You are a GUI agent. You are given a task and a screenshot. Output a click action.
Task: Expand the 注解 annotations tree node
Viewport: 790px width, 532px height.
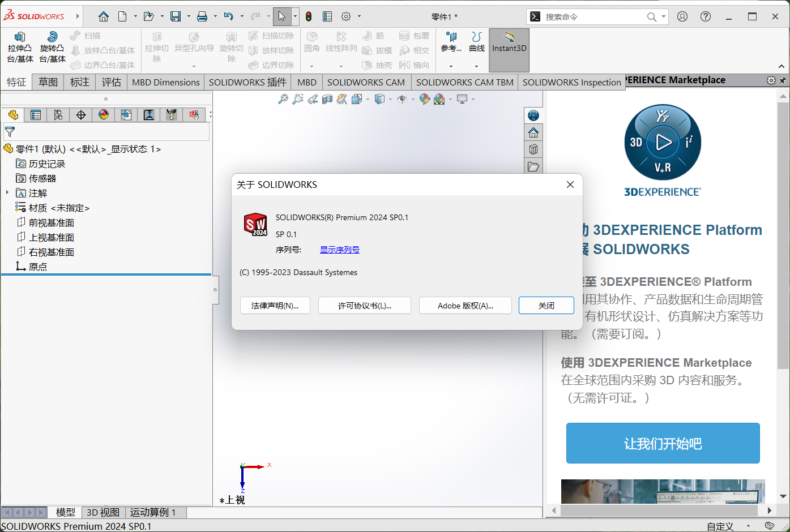pos(7,193)
